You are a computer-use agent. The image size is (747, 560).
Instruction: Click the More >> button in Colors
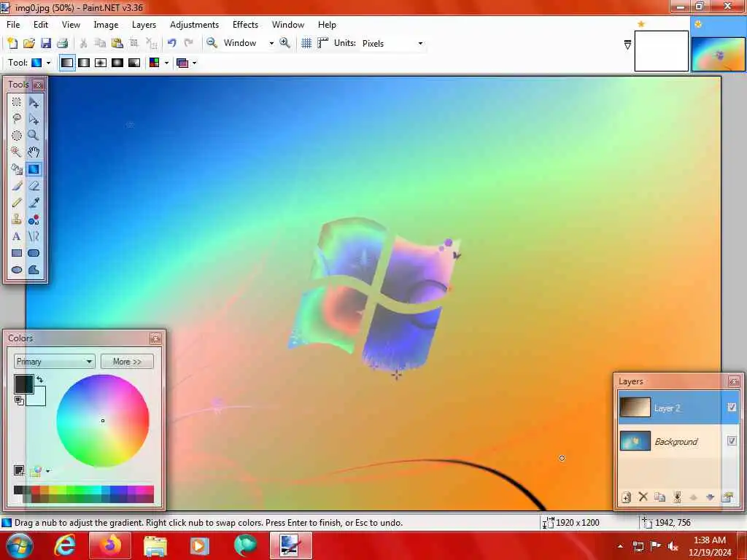click(x=127, y=362)
